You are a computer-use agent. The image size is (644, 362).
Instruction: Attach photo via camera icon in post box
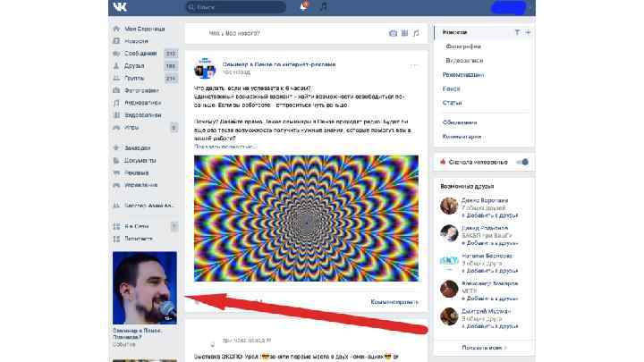393,33
